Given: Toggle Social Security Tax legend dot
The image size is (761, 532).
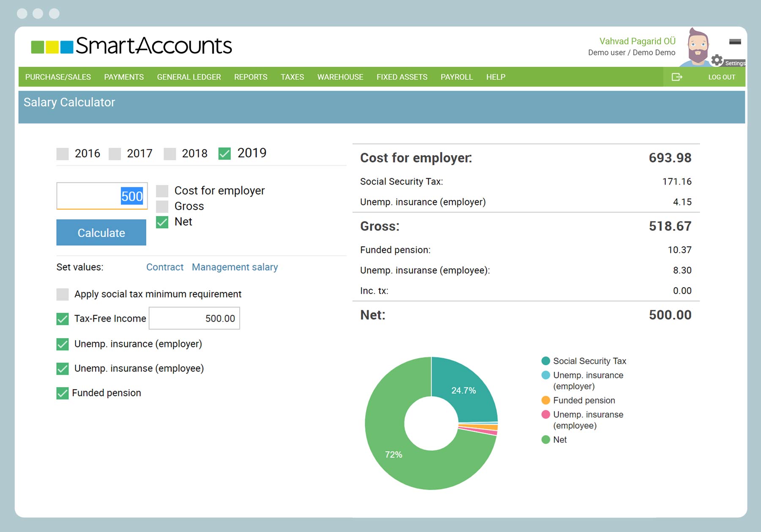Looking at the screenshot, I should tap(545, 361).
